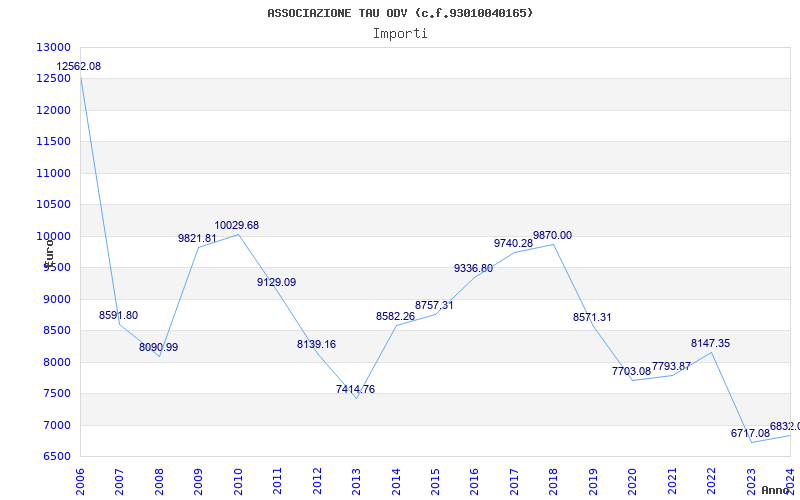Click the y-axis value 10000

click(x=53, y=236)
